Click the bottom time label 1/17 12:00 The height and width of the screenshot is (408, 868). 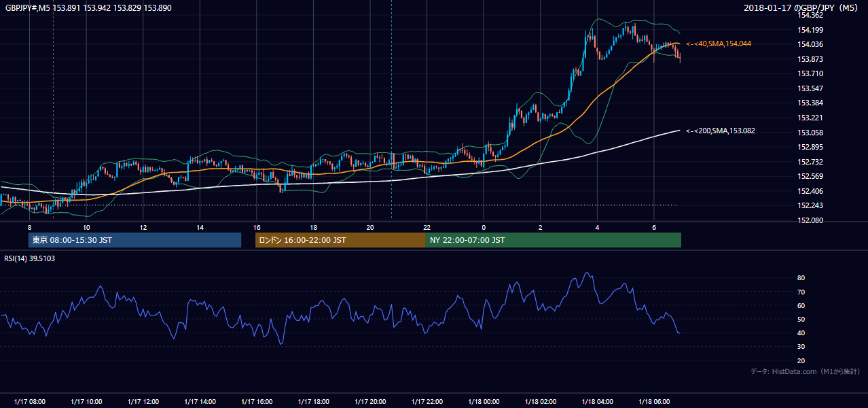point(143,401)
